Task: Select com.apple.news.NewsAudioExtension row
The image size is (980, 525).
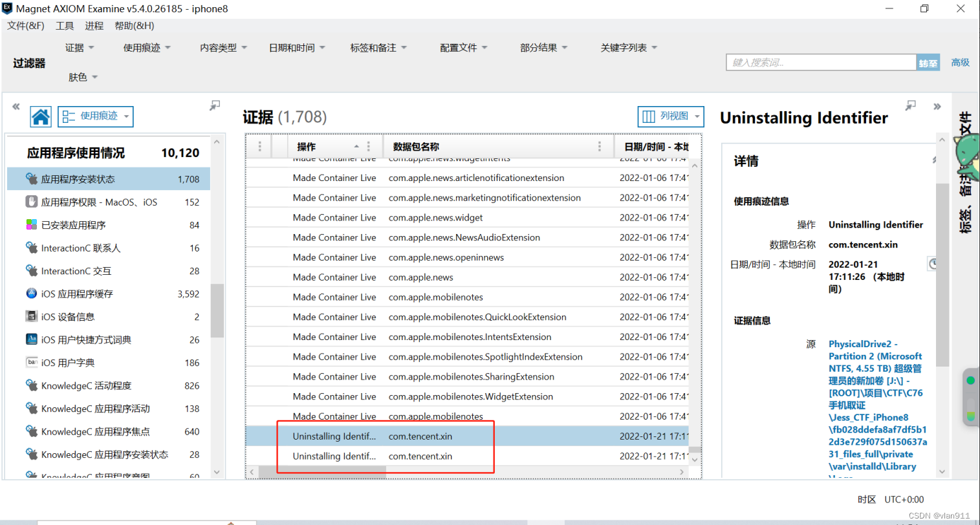Action: click(467, 237)
